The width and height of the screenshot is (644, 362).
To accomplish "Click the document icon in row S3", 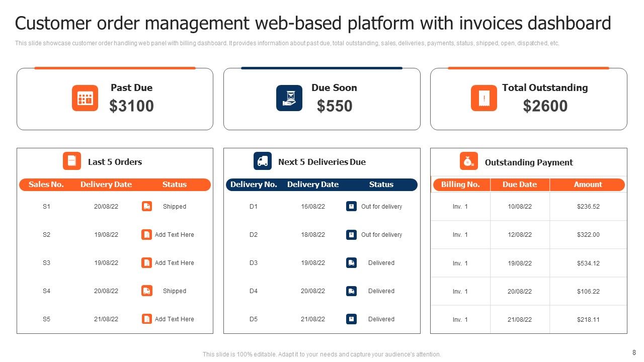I will (146, 262).
